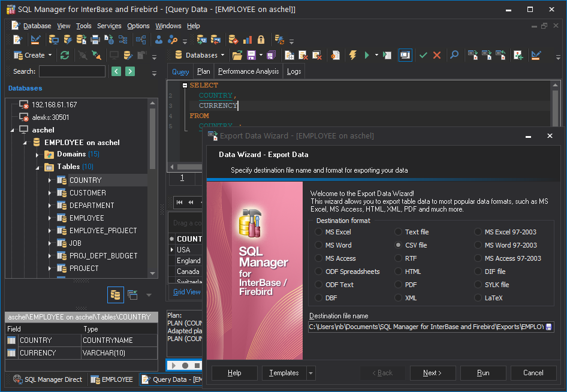Click the green Execute query play icon
The image size is (567, 392).
pyautogui.click(x=367, y=55)
